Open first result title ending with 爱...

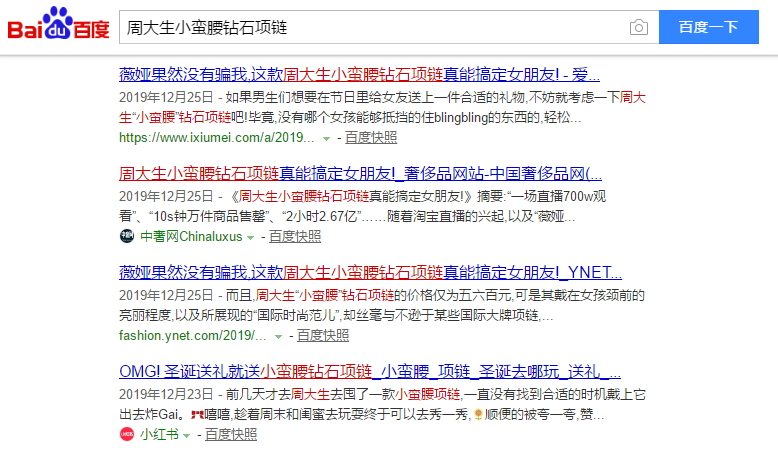tap(359, 74)
